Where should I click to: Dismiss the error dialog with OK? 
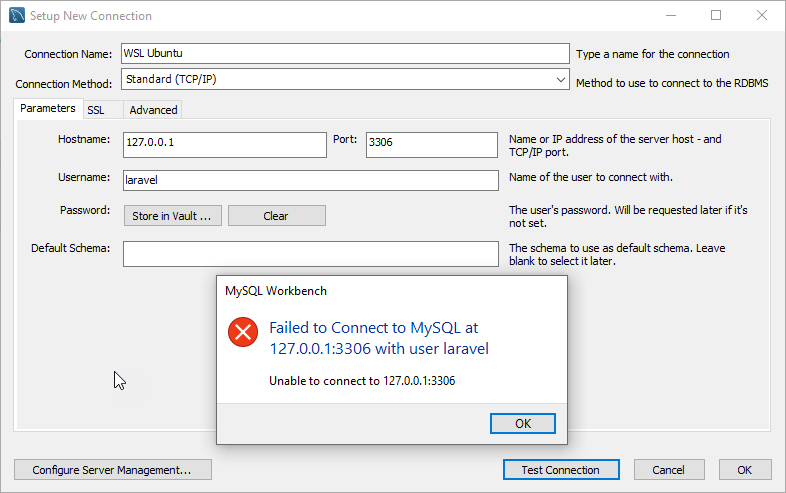click(x=522, y=423)
